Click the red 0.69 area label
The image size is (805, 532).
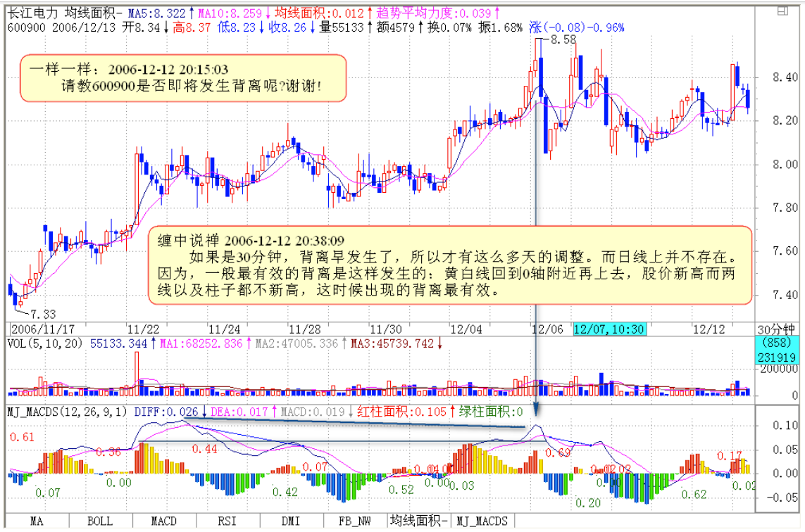(558, 453)
